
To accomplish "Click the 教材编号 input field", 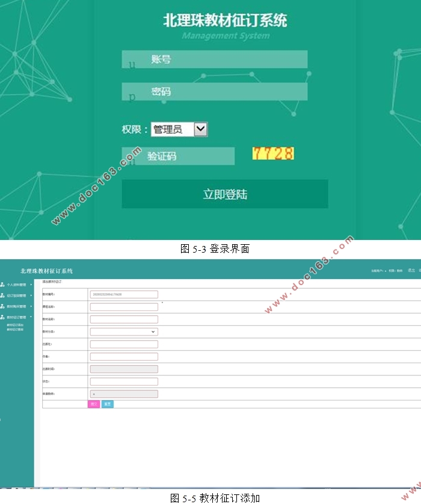I will pyautogui.click(x=124, y=295).
